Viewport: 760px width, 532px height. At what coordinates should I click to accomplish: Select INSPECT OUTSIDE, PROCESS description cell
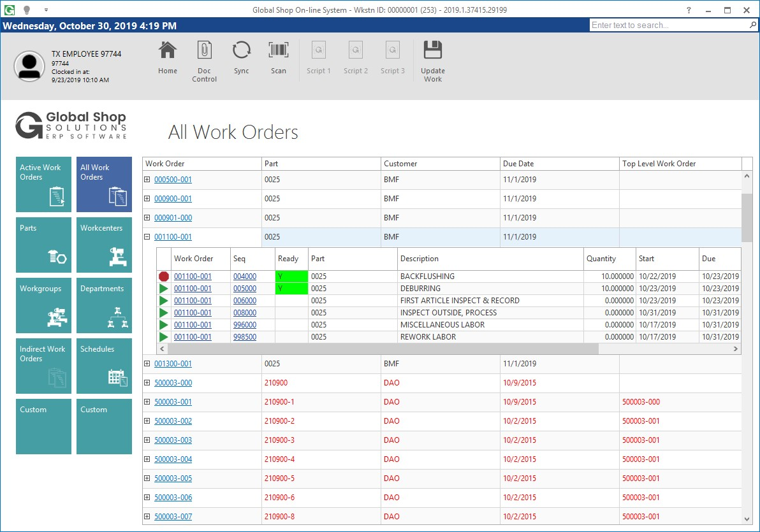pyautogui.click(x=490, y=313)
